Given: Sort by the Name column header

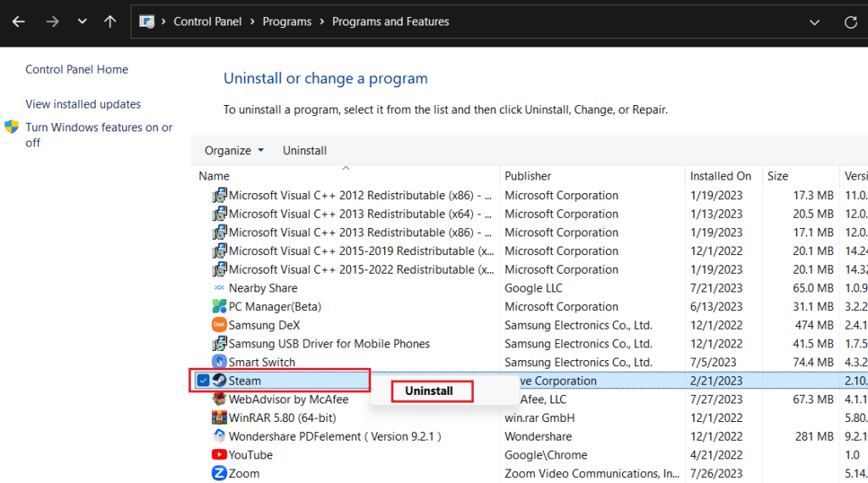Looking at the screenshot, I should [214, 176].
